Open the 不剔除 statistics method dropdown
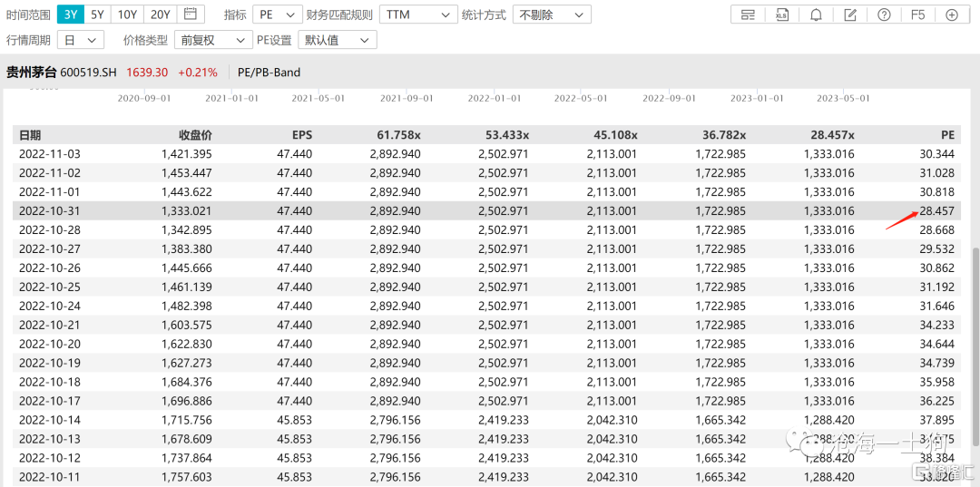980x487 pixels. [x=552, y=15]
